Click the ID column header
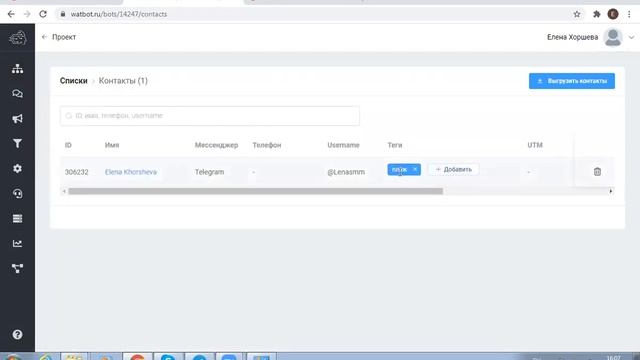The width and height of the screenshot is (640, 360). coord(68,145)
